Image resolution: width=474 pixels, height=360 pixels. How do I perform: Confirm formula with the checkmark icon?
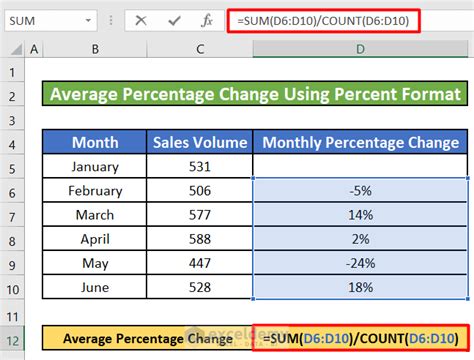(x=174, y=21)
